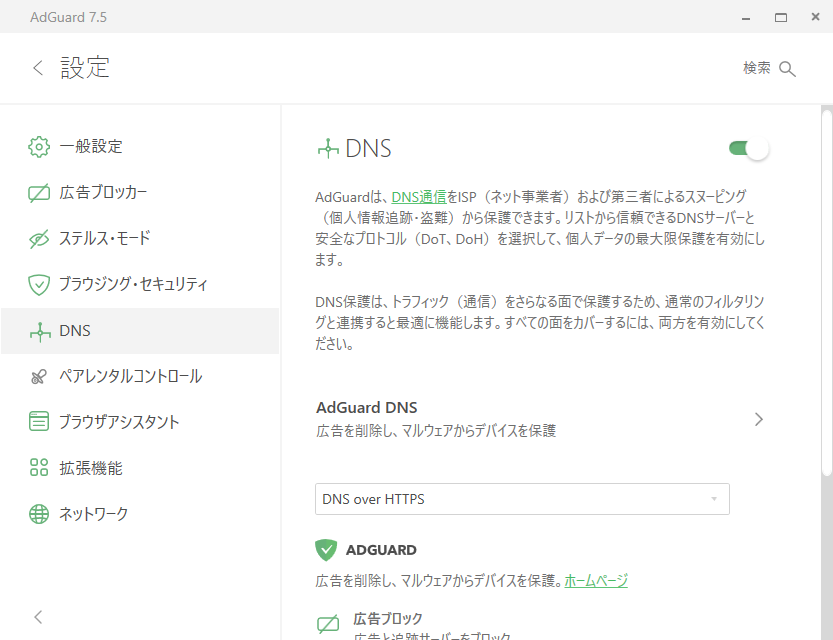Open the DNS over HTTPS dropdown

(x=522, y=499)
